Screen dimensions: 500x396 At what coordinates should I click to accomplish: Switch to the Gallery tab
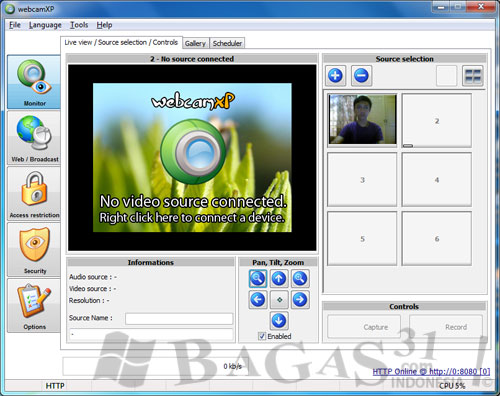pos(196,43)
